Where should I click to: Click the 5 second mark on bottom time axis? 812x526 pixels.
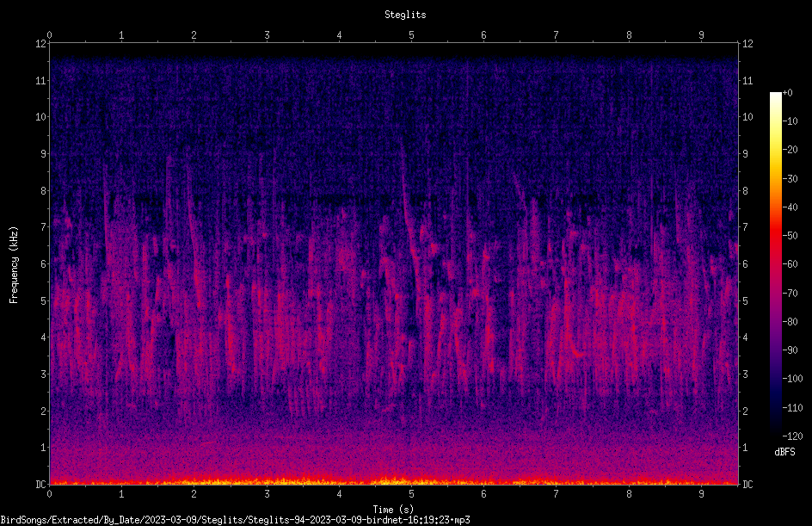pyautogui.click(x=411, y=494)
